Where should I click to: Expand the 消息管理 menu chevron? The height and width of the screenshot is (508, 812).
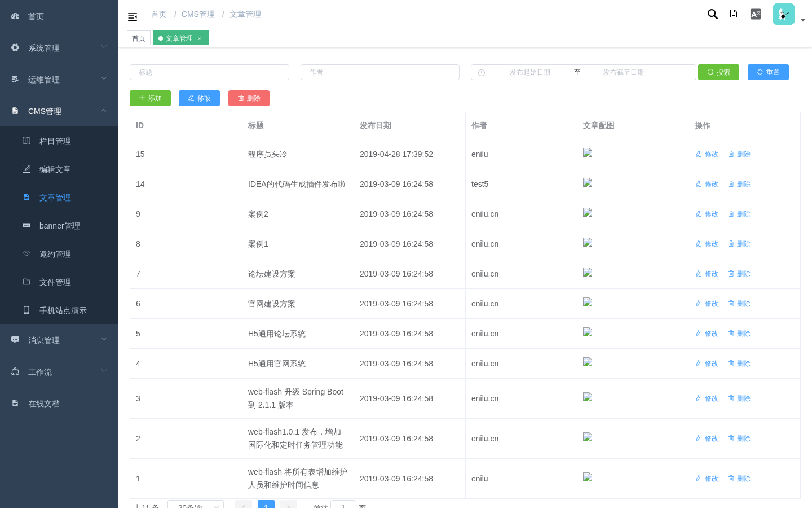104,340
